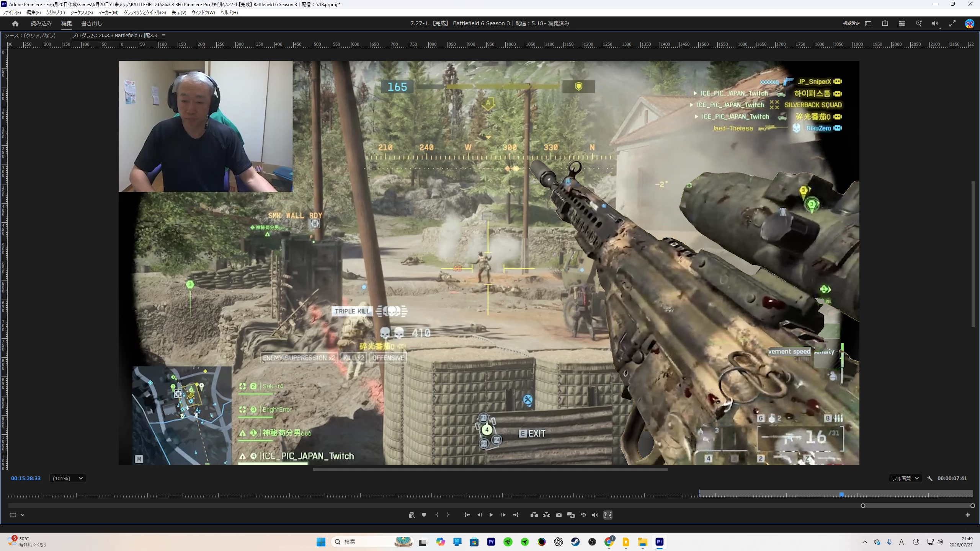Screen dimensions: 980x551
Task: Open the sparkle search help icon
Action: 919,24
